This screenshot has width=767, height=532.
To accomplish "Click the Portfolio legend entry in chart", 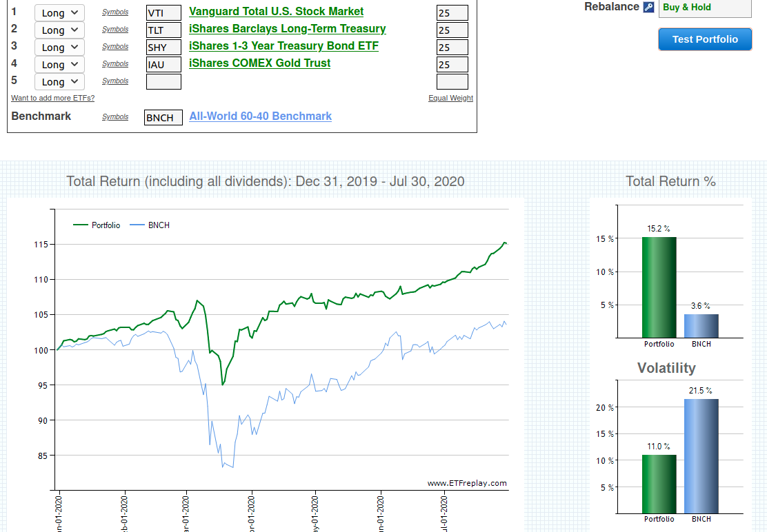I will [97, 225].
